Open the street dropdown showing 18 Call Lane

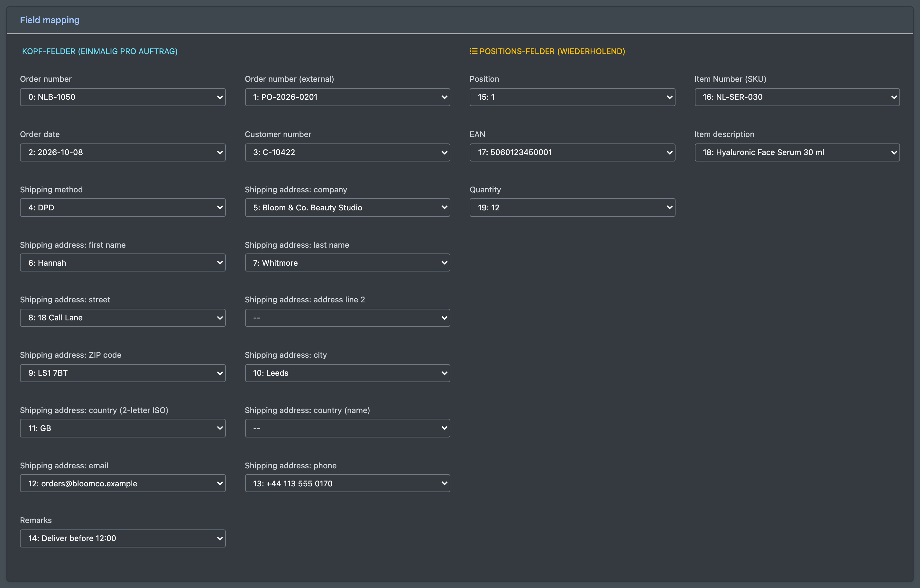(x=123, y=318)
